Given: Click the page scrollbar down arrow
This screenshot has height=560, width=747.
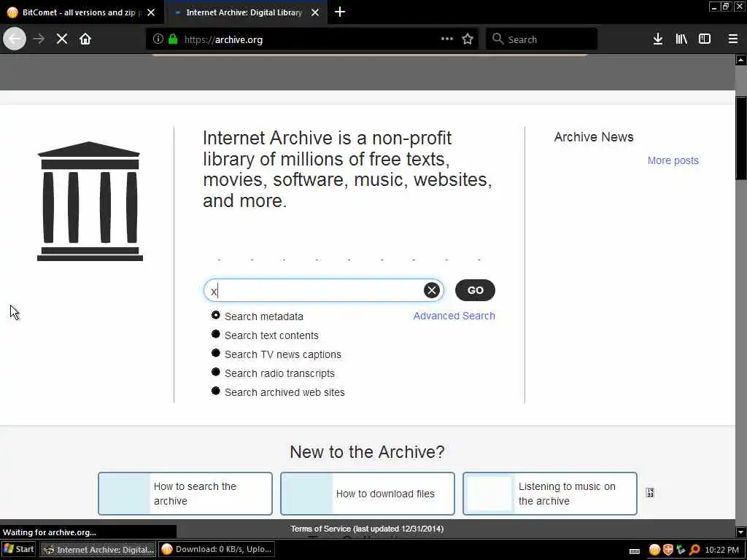Looking at the screenshot, I should (741, 532).
